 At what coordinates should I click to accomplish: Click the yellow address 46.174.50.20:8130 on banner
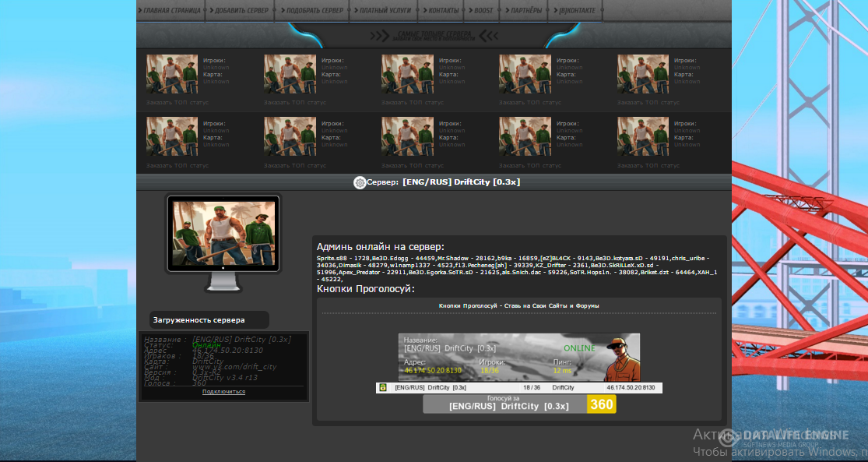tap(433, 371)
